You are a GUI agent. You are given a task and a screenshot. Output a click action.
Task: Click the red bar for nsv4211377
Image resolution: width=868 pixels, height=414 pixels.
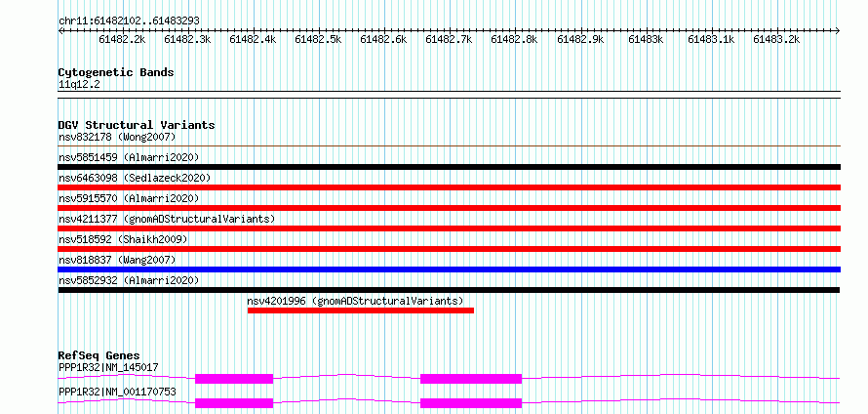(449, 228)
